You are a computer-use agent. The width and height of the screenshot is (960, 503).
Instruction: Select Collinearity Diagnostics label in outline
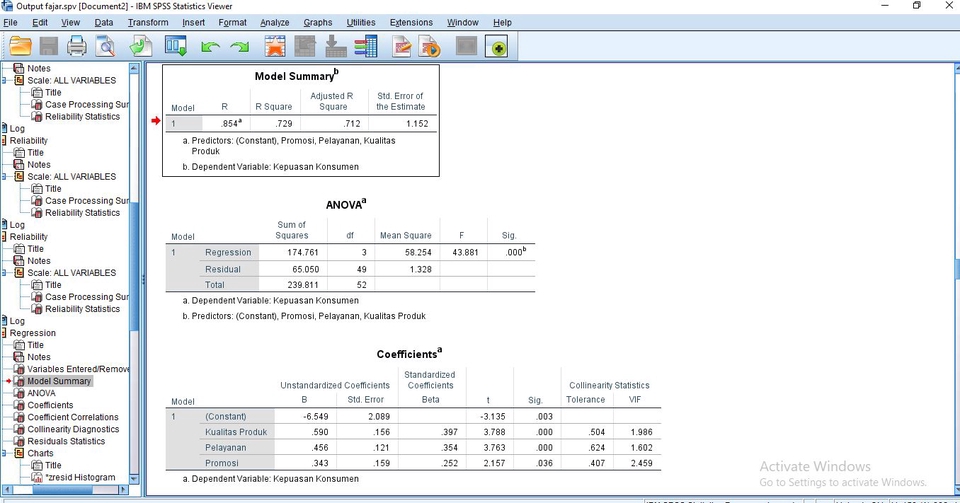tap(73, 429)
